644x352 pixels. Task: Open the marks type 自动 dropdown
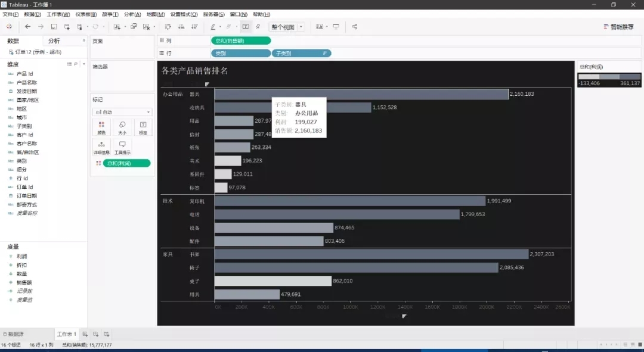click(x=122, y=112)
